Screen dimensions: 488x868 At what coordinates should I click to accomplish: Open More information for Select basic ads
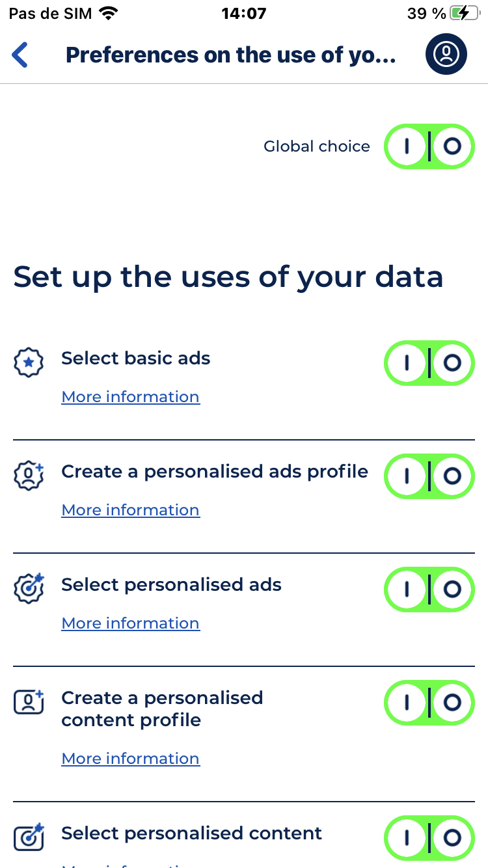(130, 397)
